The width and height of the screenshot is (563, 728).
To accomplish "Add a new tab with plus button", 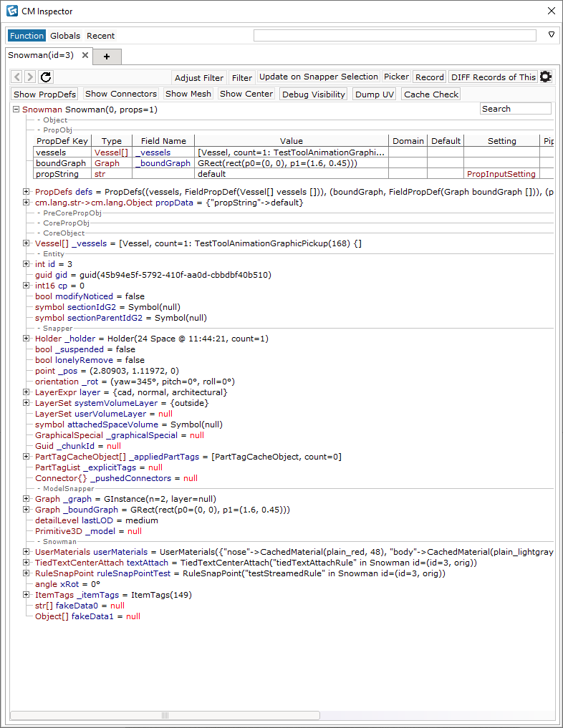I will pyautogui.click(x=107, y=57).
